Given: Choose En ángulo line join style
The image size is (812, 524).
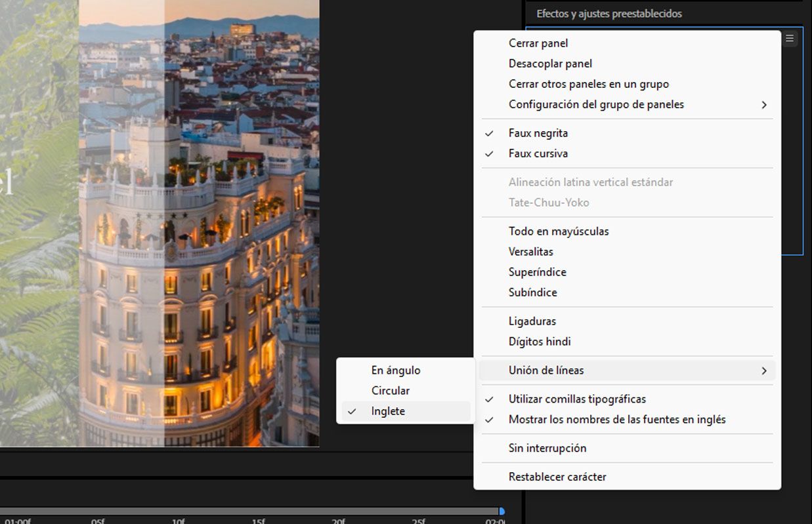Looking at the screenshot, I should coord(395,370).
